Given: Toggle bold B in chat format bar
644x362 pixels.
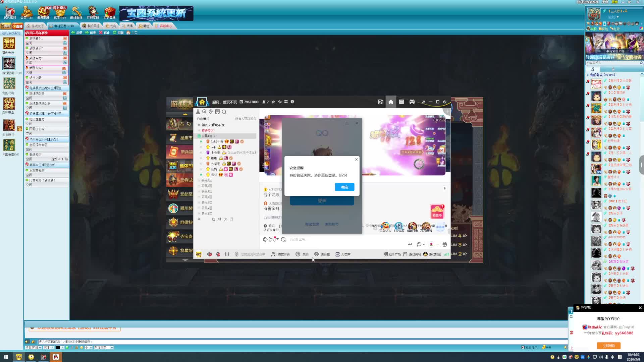Looking at the screenshot, I should coord(67,348).
